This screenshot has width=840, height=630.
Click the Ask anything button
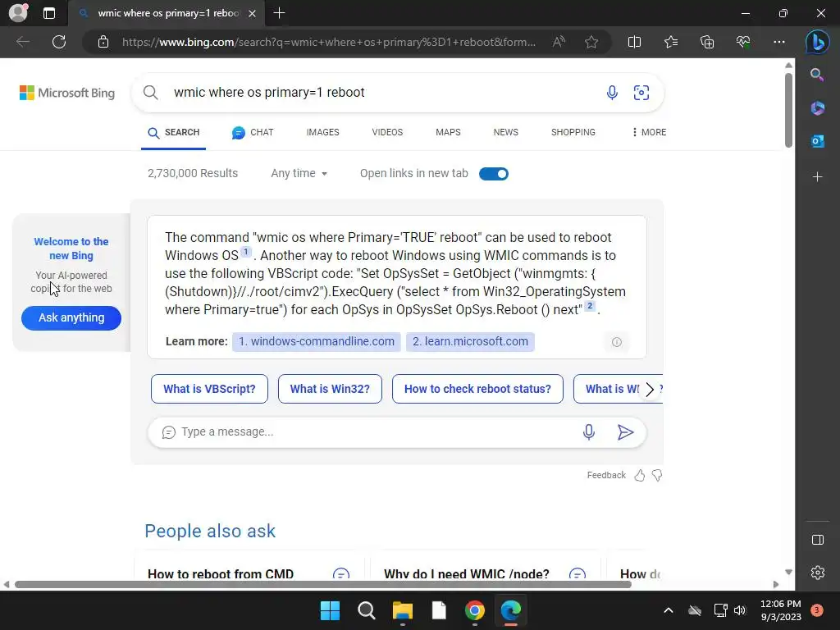(71, 317)
